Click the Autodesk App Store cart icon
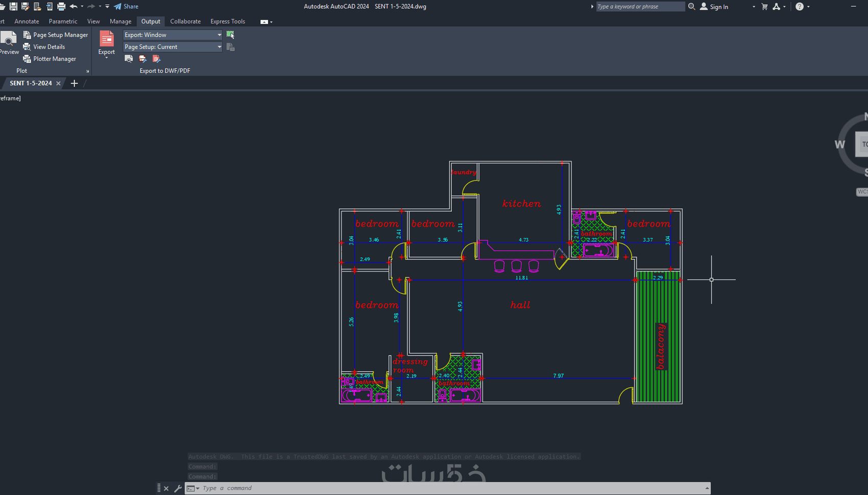This screenshot has height=495, width=868. point(764,7)
